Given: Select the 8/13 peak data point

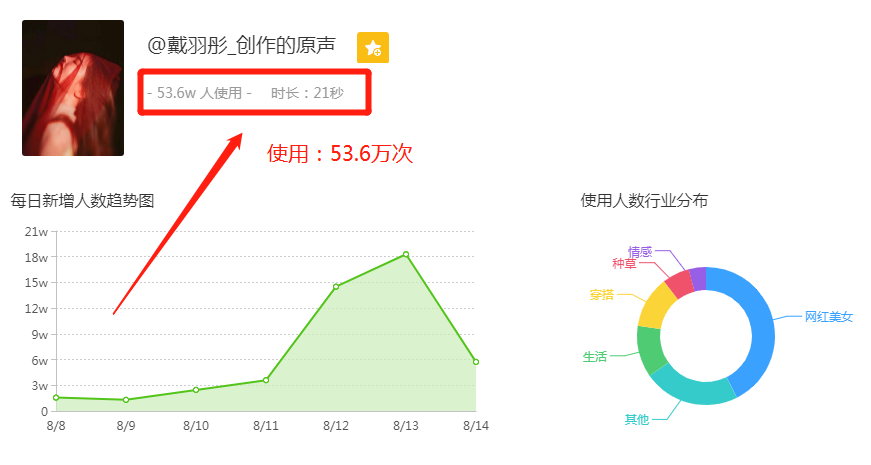Looking at the screenshot, I should [x=406, y=254].
